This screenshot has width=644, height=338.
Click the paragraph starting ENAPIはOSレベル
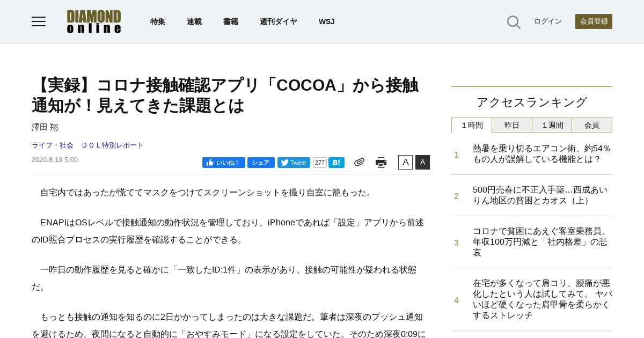(x=228, y=231)
